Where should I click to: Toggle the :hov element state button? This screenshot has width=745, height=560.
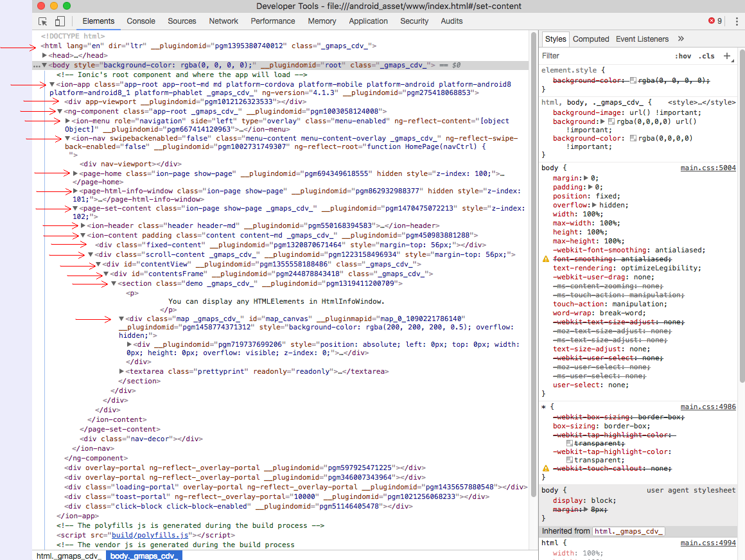tap(683, 56)
